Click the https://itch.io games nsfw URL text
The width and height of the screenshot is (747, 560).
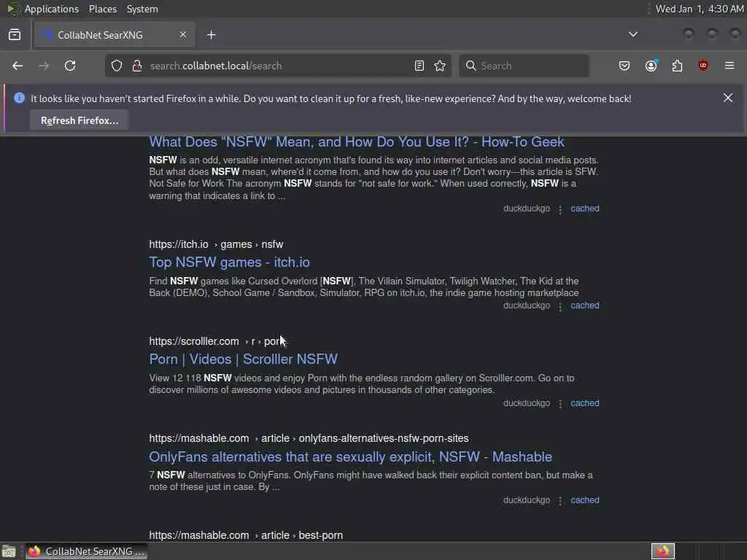(216, 244)
